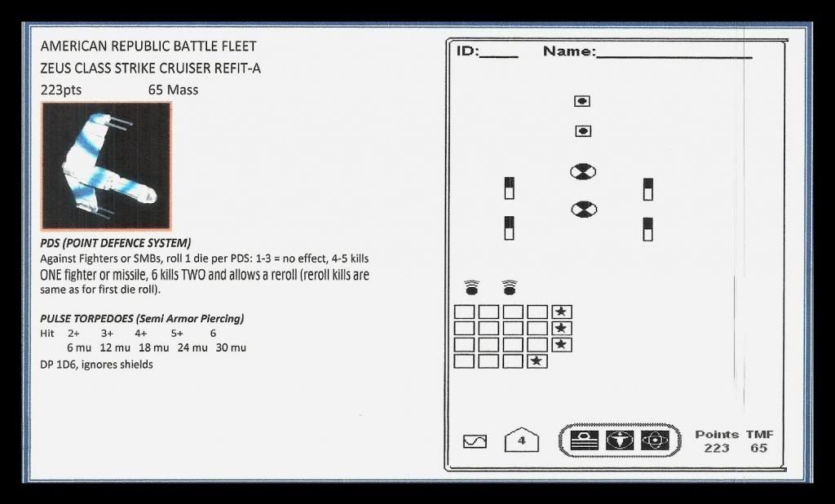Select the left fire control antenna icon
Viewport: 835px width, 504px height.
pos(471,287)
